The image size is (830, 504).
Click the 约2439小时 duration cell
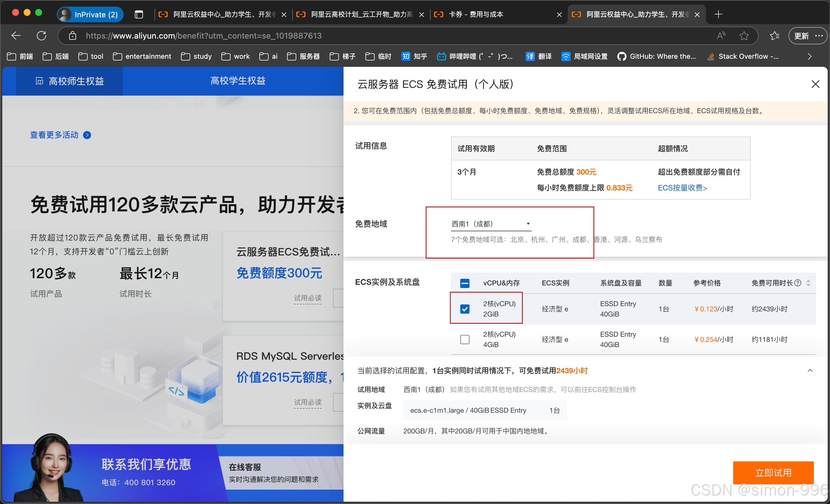coord(769,309)
